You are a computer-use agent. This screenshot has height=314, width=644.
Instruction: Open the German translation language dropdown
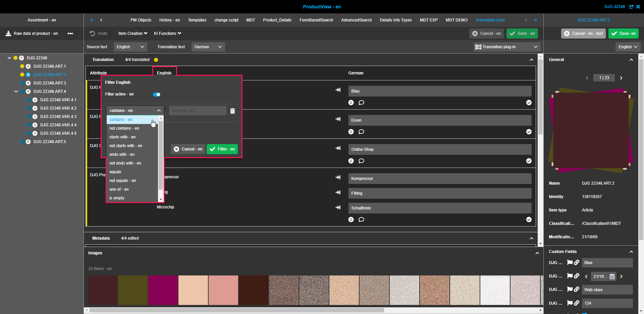coord(208,47)
